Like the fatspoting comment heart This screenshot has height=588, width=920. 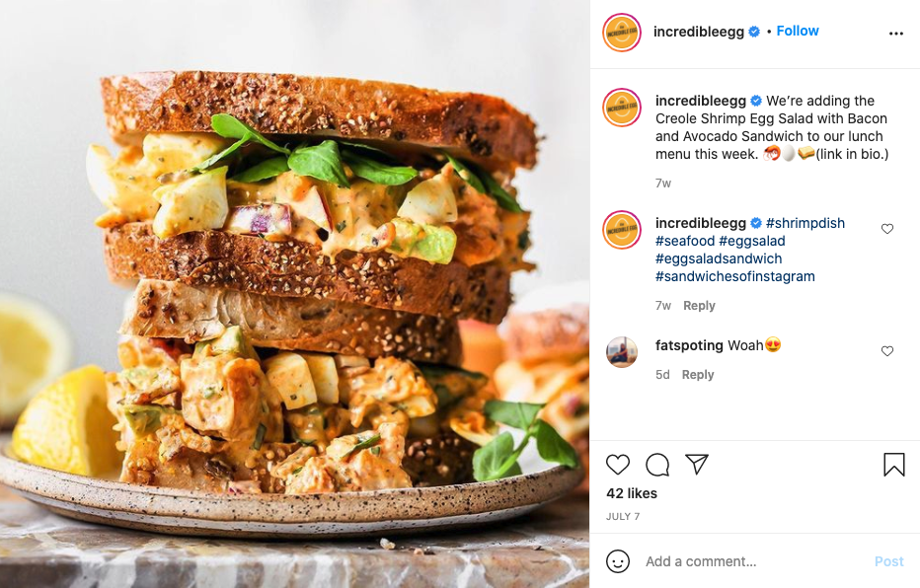coord(887,351)
